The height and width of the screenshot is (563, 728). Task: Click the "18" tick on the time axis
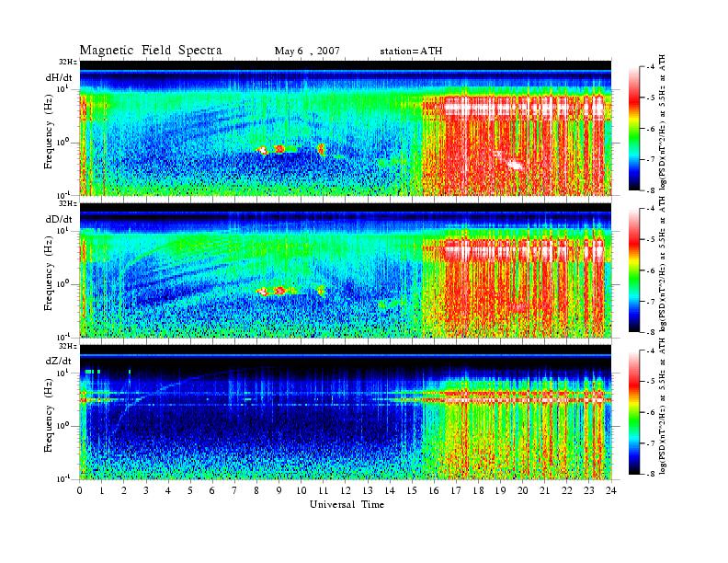(x=478, y=491)
